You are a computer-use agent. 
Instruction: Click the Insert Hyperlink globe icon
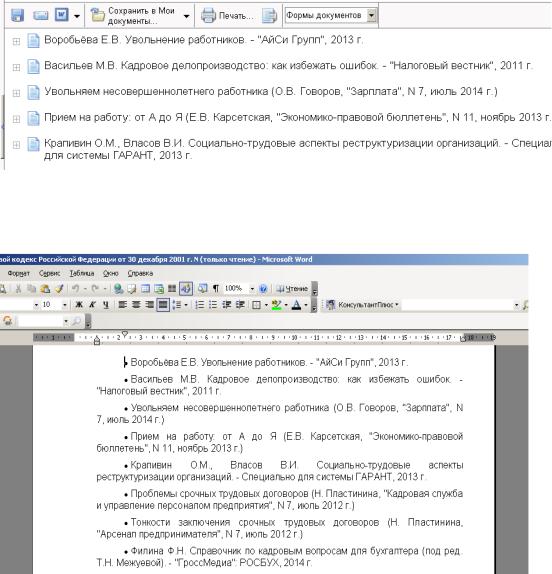tap(118, 289)
